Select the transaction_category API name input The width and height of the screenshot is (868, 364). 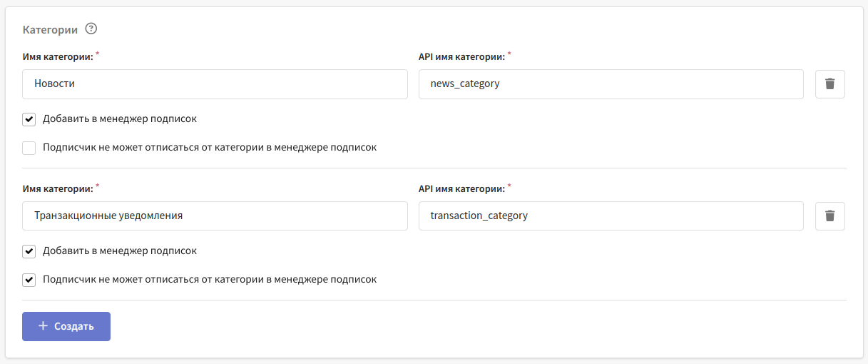pos(611,216)
